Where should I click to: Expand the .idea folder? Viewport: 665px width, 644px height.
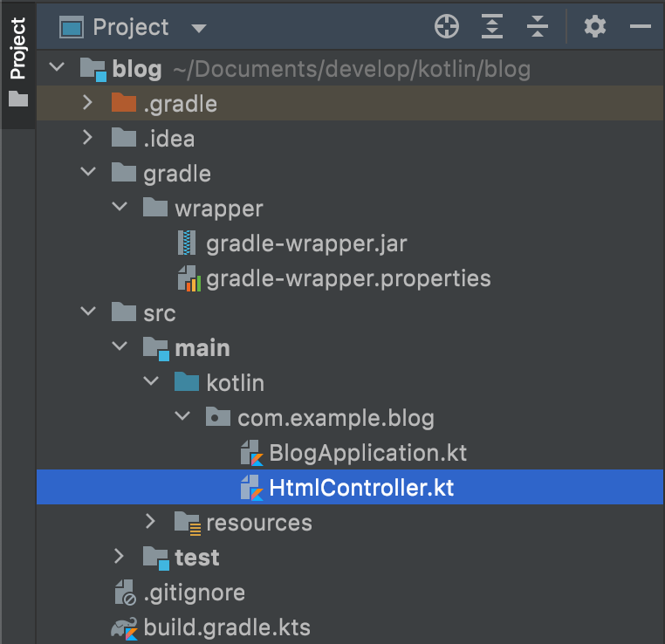point(87,137)
